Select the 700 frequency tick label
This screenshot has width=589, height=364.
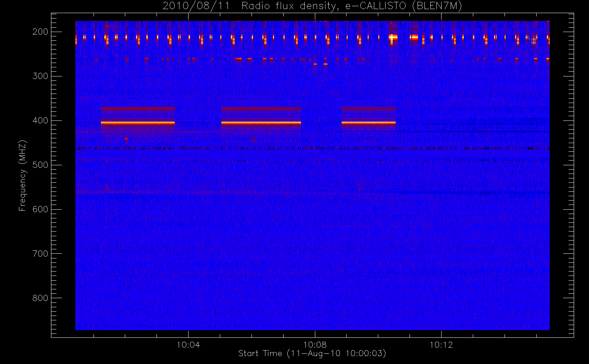coord(40,254)
